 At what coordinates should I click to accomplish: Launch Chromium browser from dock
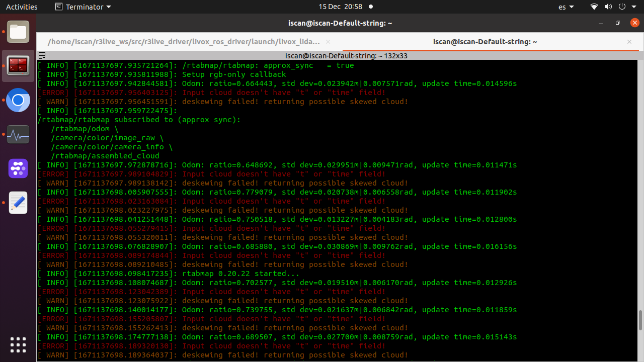coord(18,101)
